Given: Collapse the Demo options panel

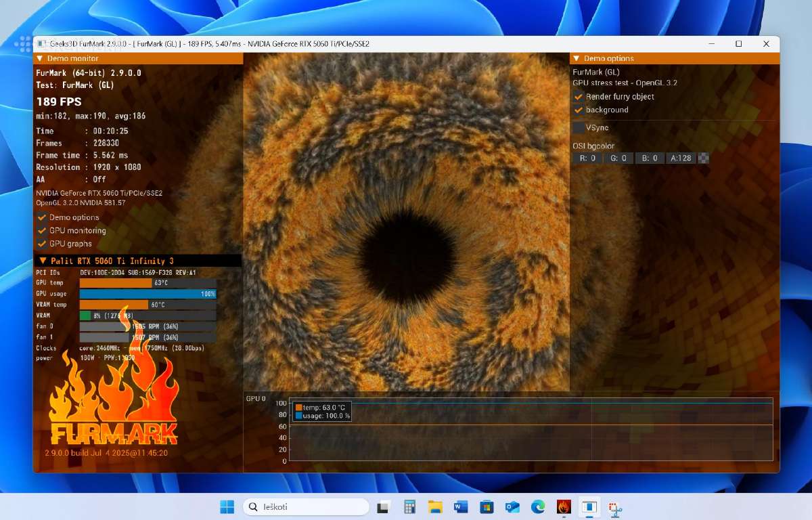Looking at the screenshot, I should [577, 58].
